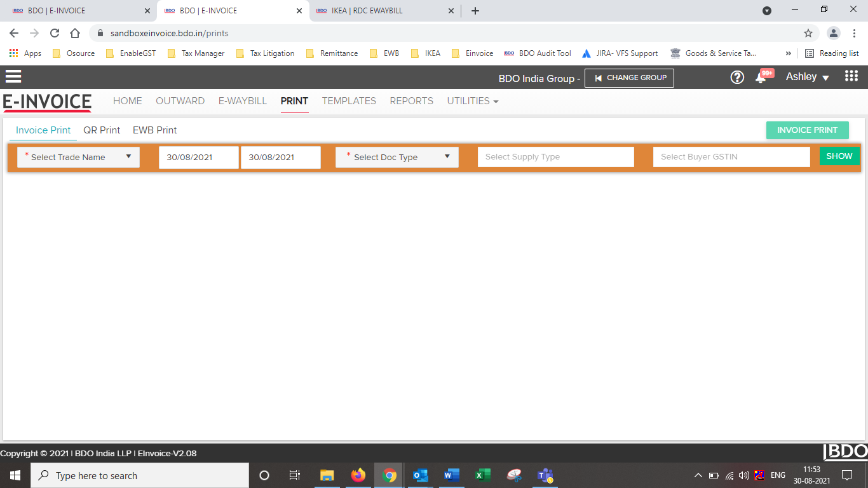Click the CHANGE GROUP button
Viewport: 868px width, 488px height.
[x=629, y=78]
